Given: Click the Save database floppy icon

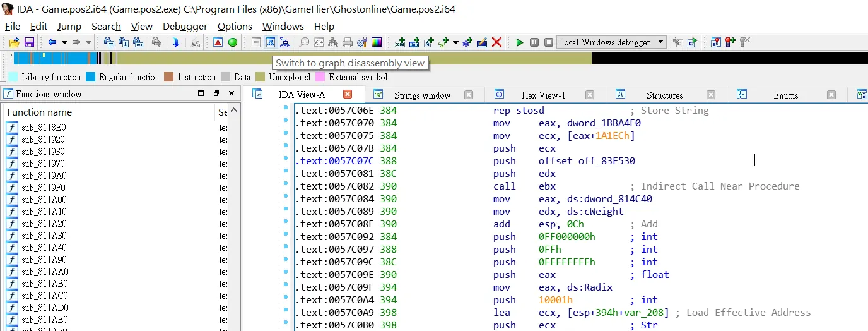Looking at the screenshot, I should point(29,42).
